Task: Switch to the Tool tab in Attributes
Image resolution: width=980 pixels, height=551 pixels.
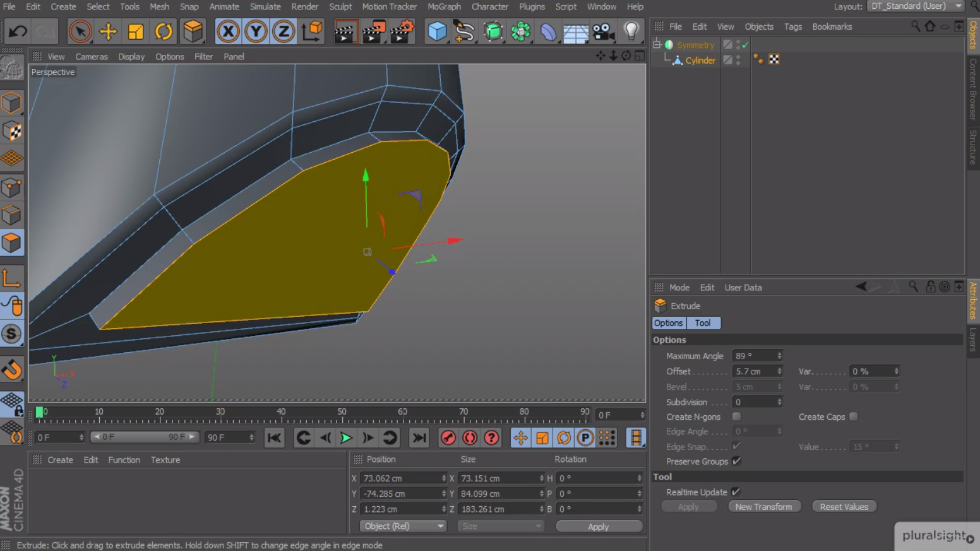Action: 703,323
